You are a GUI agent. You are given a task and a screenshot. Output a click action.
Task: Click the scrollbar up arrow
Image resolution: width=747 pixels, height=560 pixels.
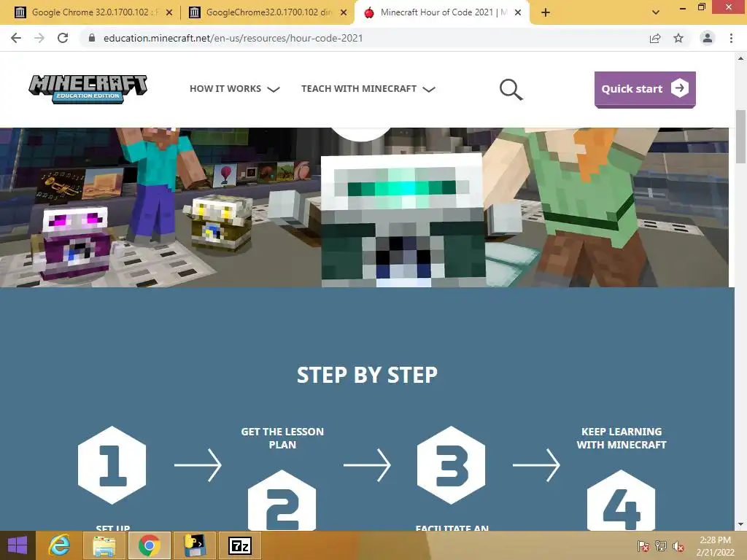pyautogui.click(x=741, y=58)
